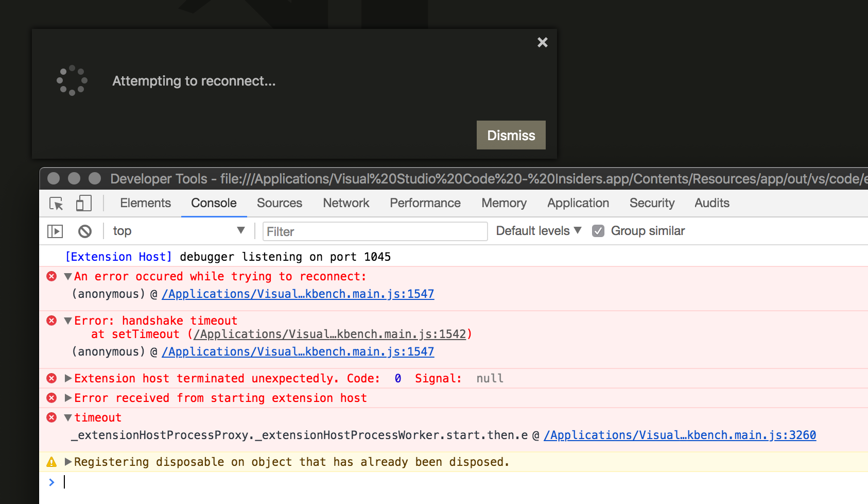Uncheck Group similar

598,231
